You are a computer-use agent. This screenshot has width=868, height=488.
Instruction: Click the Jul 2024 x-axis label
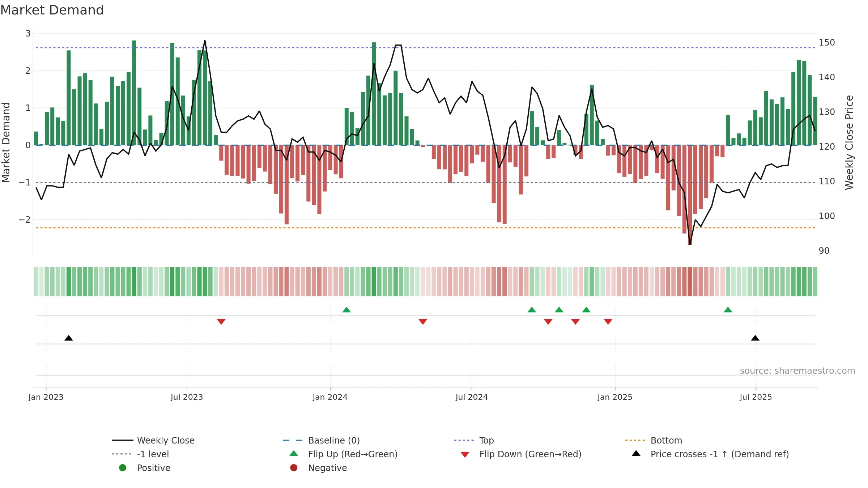[472, 397]
